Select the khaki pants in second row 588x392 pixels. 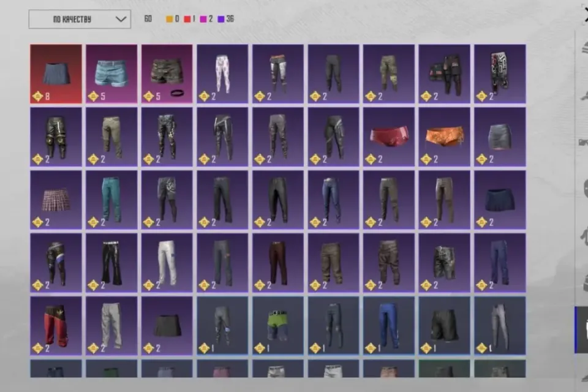[111, 137]
